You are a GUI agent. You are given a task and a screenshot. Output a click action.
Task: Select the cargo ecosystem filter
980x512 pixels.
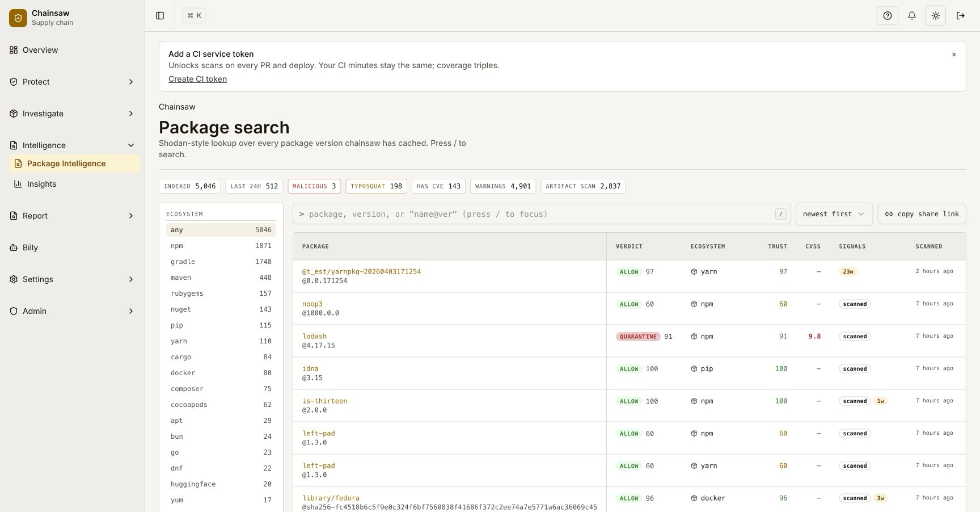221,357
